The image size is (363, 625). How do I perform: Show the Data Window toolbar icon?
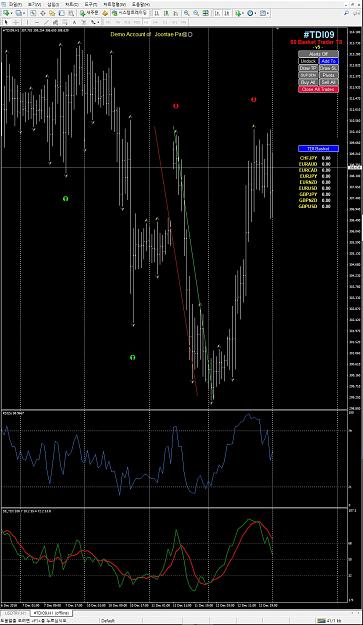click(42, 13)
